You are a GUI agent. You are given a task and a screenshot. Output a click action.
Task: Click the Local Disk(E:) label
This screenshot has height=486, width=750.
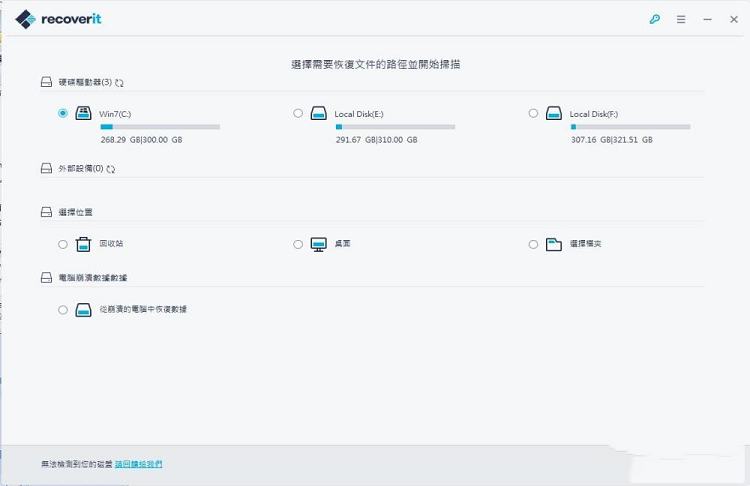tap(359, 114)
